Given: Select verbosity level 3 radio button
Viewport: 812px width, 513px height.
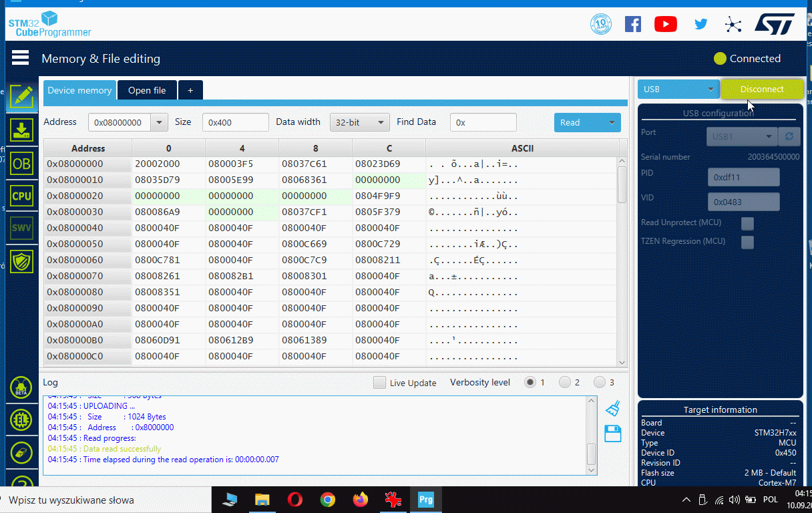Looking at the screenshot, I should 600,383.
